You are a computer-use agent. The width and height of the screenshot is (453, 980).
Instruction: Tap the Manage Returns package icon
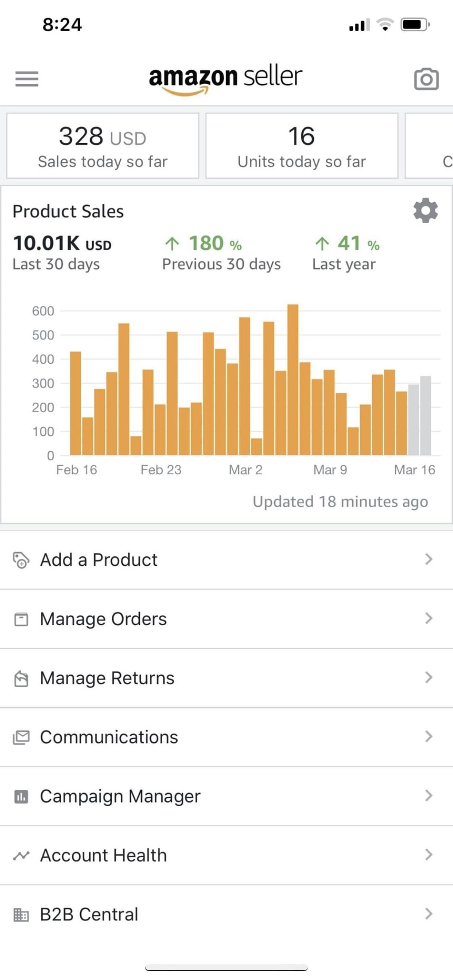click(x=21, y=678)
